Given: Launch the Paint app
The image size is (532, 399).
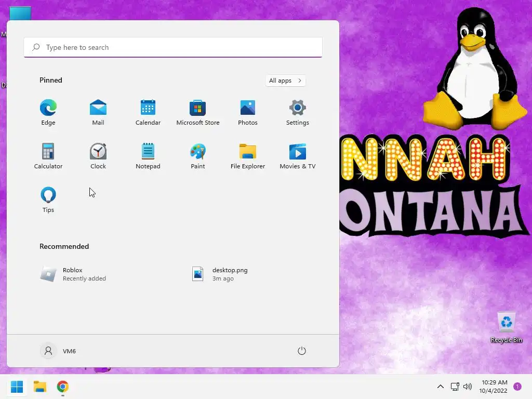Looking at the screenshot, I should tap(198, 156).
